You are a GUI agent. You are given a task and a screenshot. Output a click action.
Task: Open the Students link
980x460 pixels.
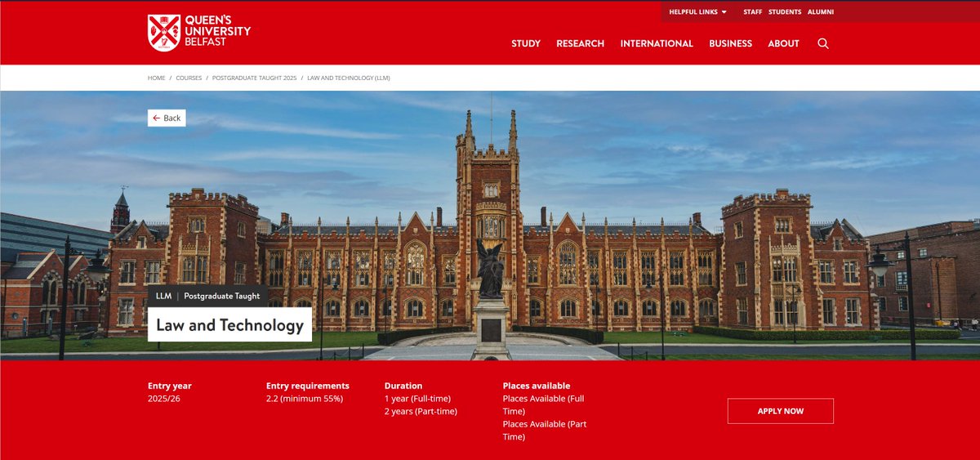785,12
